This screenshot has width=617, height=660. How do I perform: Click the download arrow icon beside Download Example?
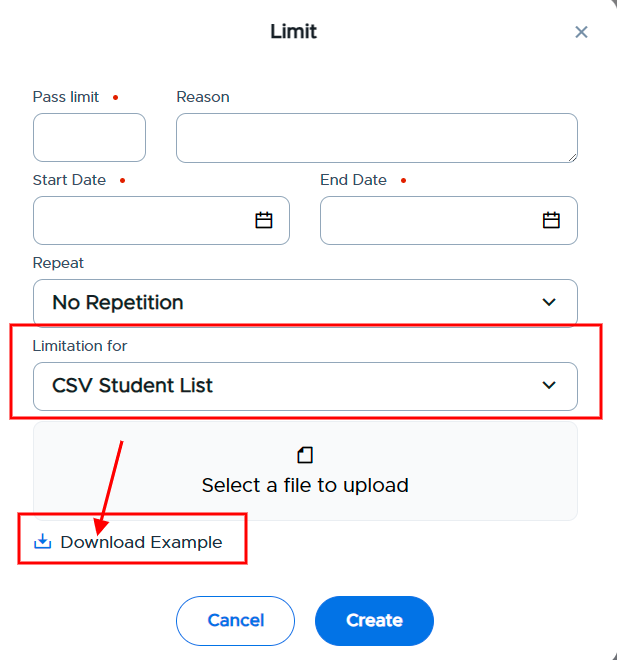pos(43,542)
